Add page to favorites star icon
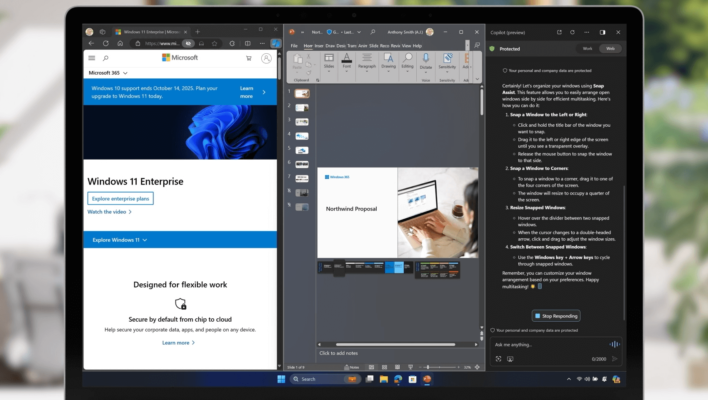The image size is (708, 400). (x=215, y=43)
